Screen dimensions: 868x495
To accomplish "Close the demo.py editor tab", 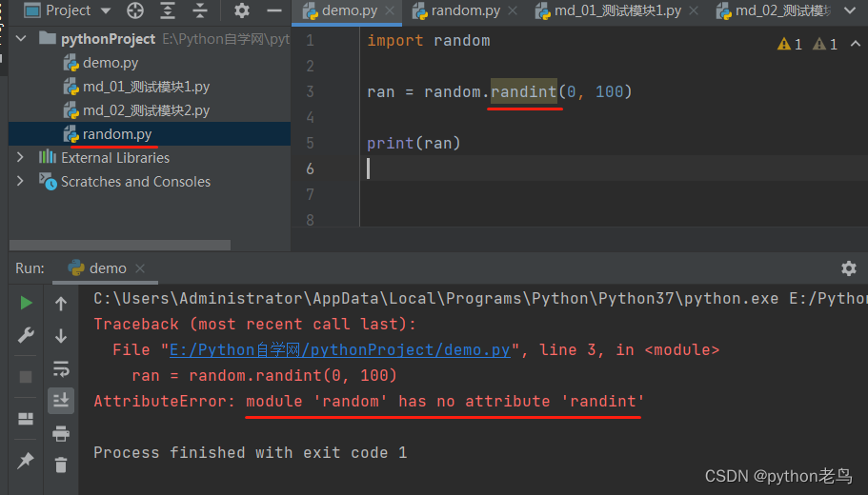I will pos(391,10).
